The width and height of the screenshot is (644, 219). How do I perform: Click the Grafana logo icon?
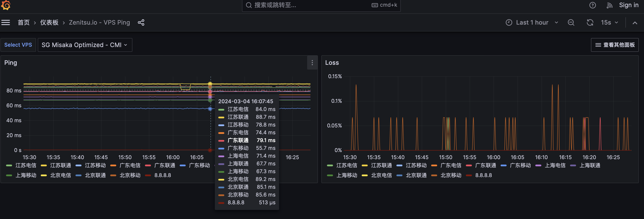point(6,5)
